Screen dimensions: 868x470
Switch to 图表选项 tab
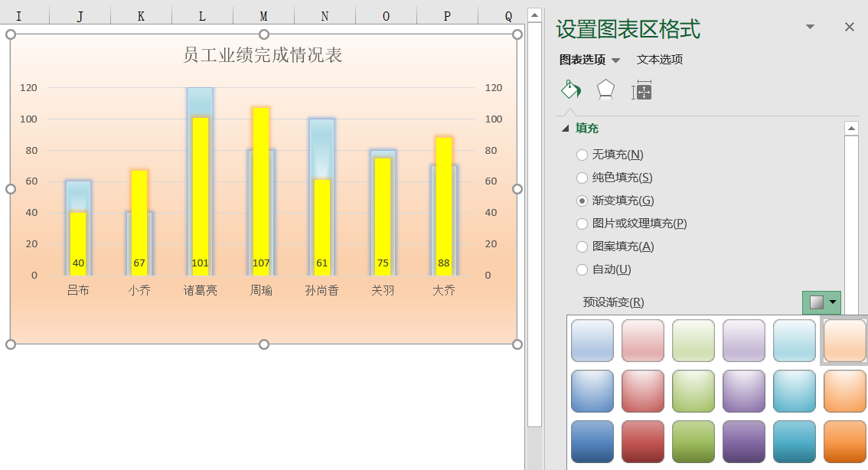coord(582,60)
